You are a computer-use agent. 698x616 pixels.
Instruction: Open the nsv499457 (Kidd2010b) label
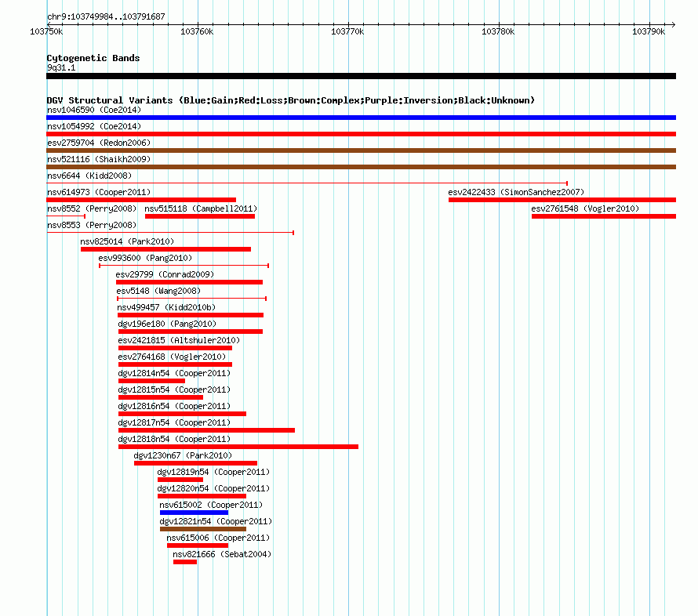point(166,307)
